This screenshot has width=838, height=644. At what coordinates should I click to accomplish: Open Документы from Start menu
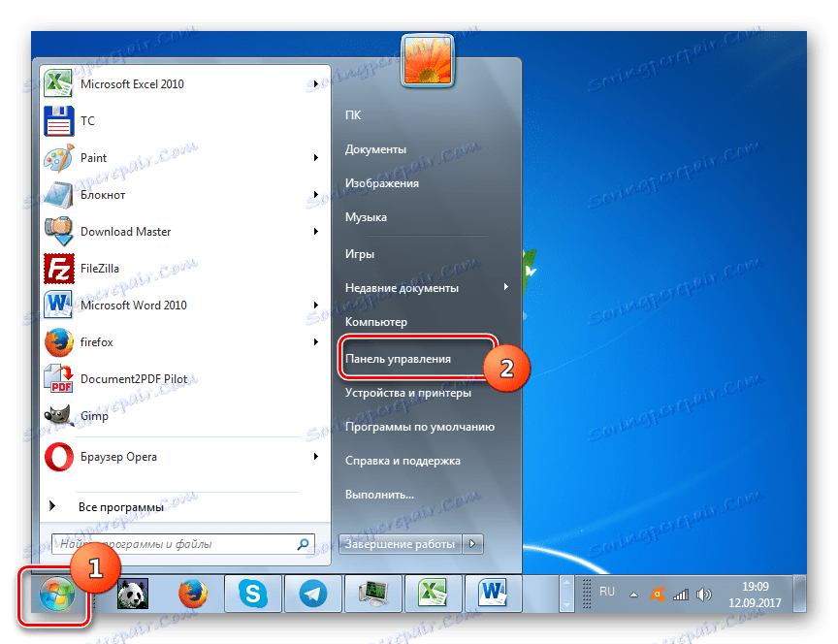(x=375, y=149)
